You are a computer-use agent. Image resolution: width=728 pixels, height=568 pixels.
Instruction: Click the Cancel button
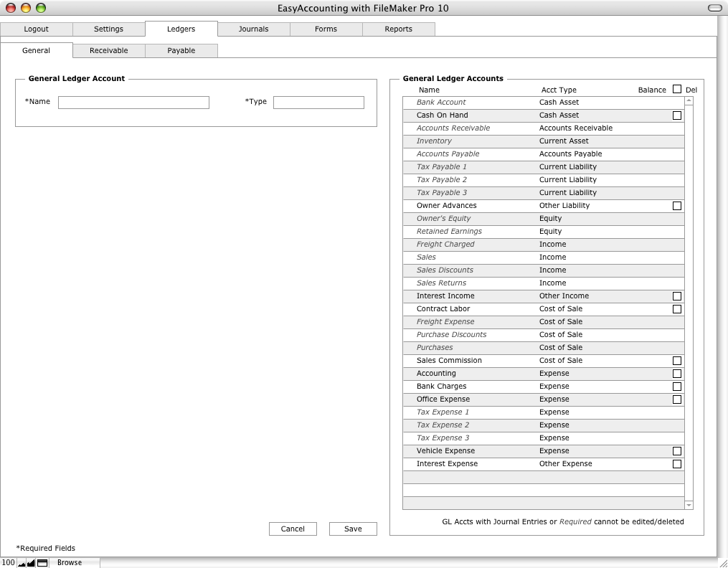point(293,529)
